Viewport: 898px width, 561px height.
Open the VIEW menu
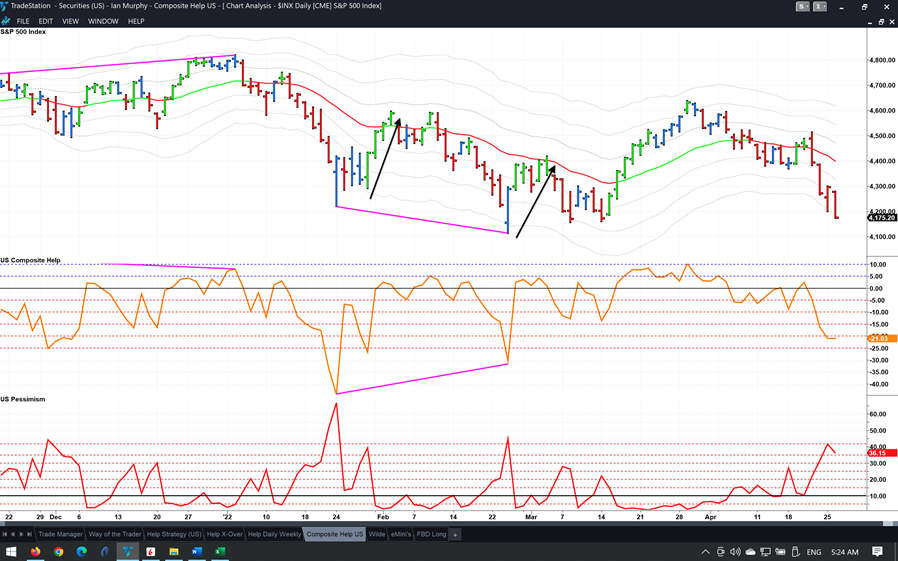[70, 21]
